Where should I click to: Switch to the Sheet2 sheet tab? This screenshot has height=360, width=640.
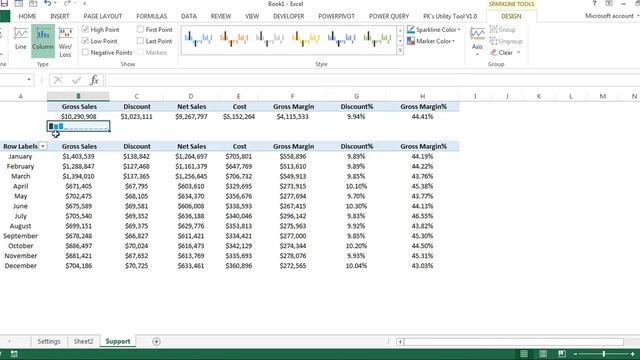click(83, 341)
